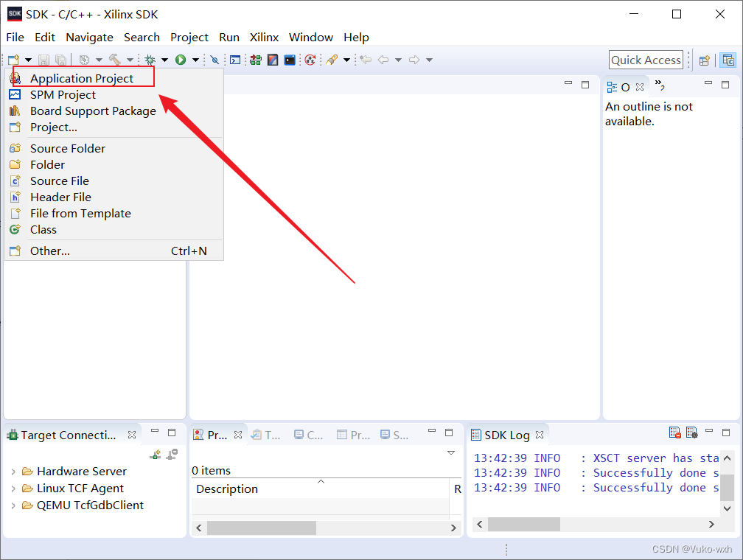Open the Navigate menu
The width and height of the screenshot is (743, 560).
coord(90,37)
